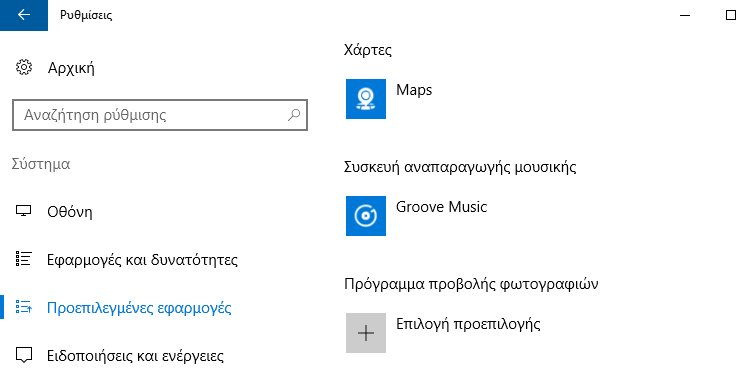This screenshot has height=376, width=750.
Task: Change default music player Groove Music
Action: 441,207
